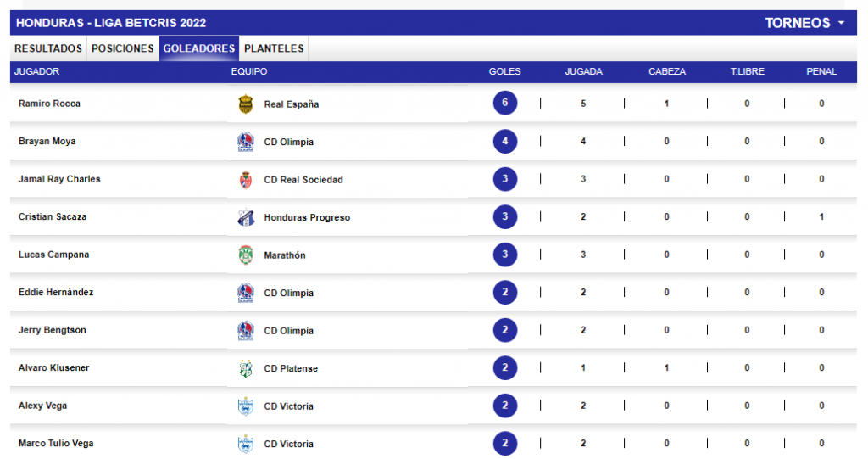
Task: Sort by the GOLES column header
Action: [504, 71]
